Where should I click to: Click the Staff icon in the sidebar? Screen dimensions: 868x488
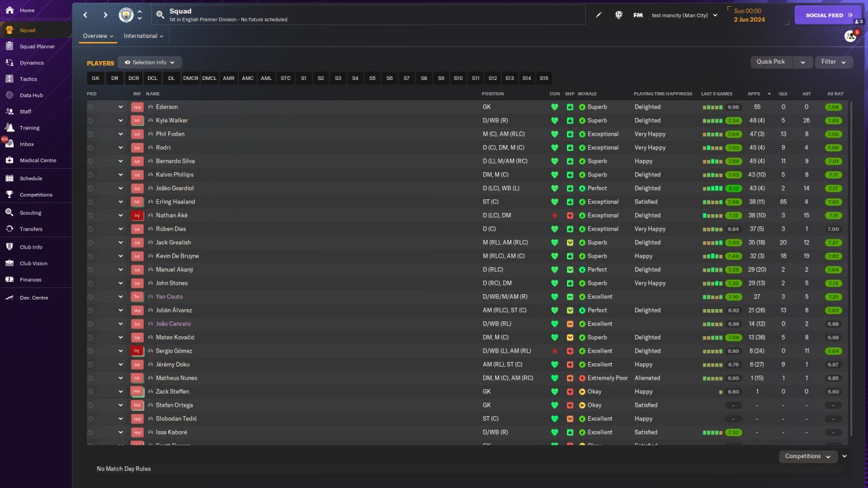click(x=9, y=111)
